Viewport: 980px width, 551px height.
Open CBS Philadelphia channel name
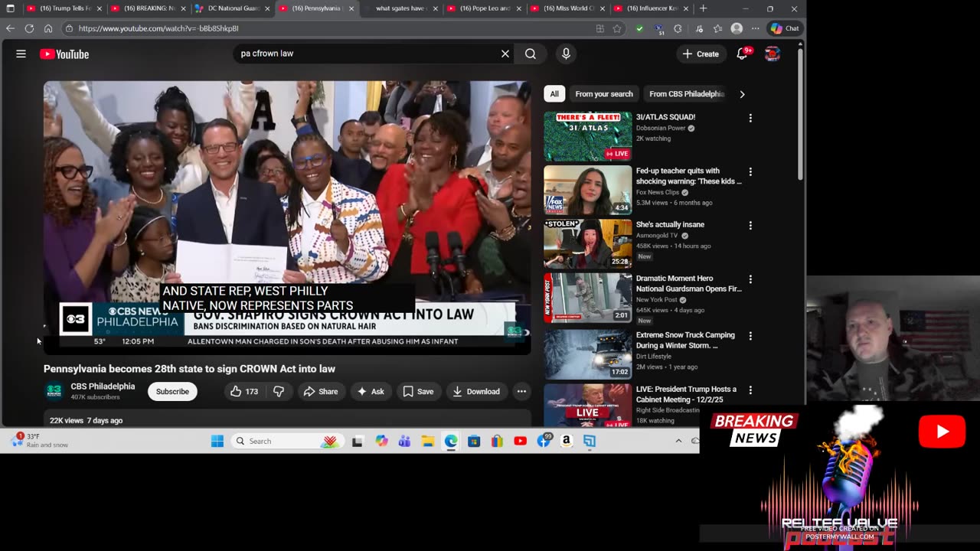(103, 386)
